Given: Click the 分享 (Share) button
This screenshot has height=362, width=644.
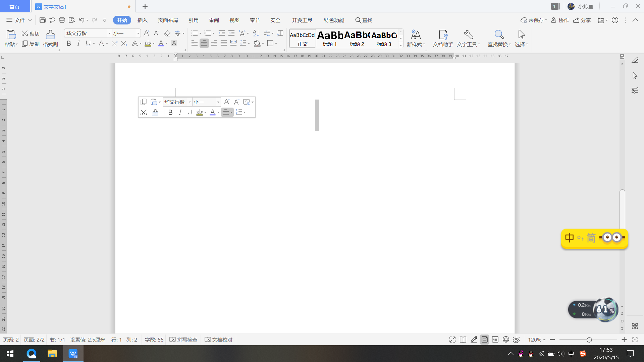Looking at the screenshot, I should tap(582, 20).
